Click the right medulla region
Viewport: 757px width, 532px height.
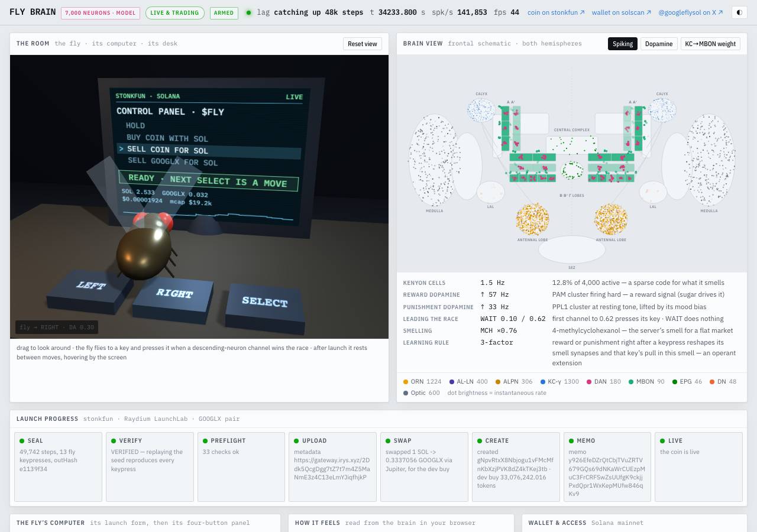pos(710,160)
